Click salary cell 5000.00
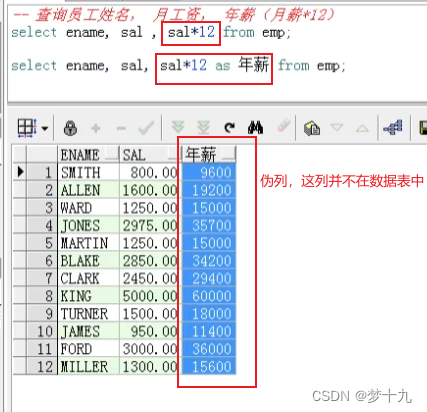Image resolution: width=427 pixels, height=412 pixels. (149, 296)
